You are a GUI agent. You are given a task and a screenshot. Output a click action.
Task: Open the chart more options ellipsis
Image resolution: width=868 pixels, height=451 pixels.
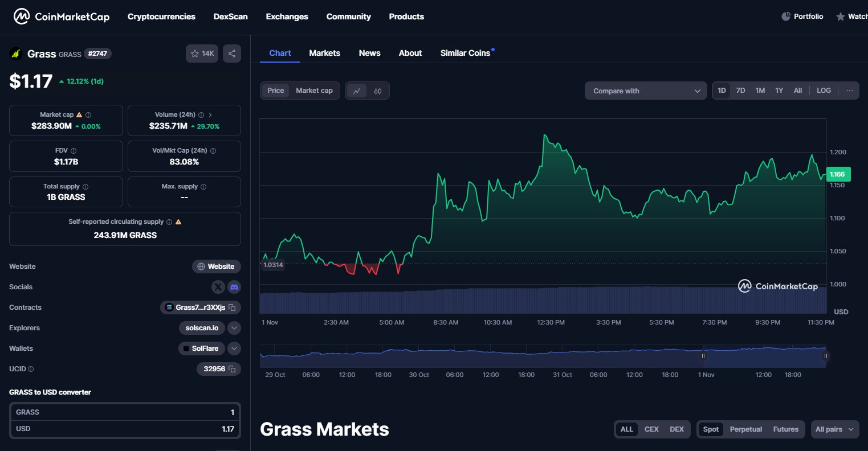[x=850, y=91]
